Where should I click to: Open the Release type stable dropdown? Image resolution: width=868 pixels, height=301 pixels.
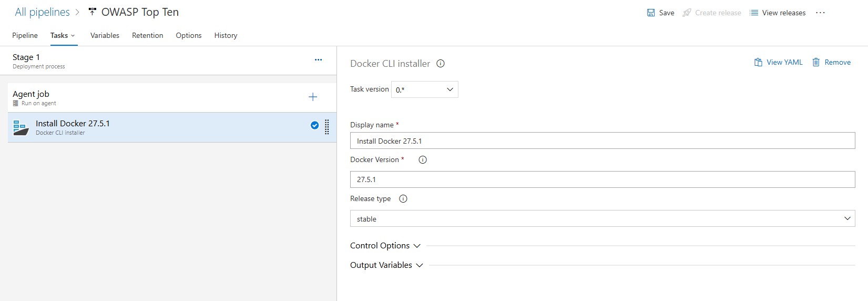click(x=603, y=218)
